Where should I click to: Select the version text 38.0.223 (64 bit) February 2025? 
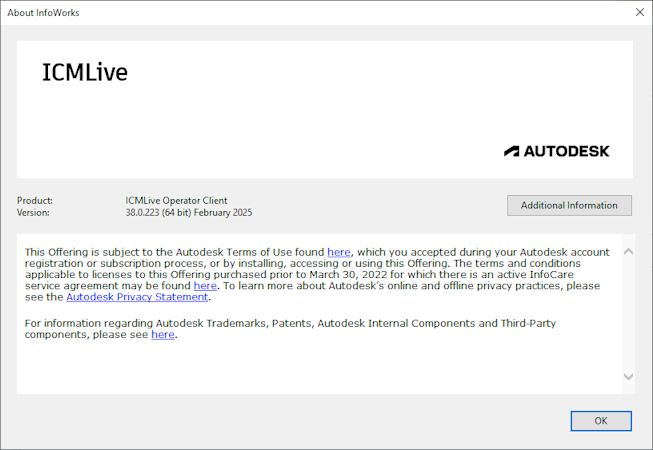pos(189,213)
